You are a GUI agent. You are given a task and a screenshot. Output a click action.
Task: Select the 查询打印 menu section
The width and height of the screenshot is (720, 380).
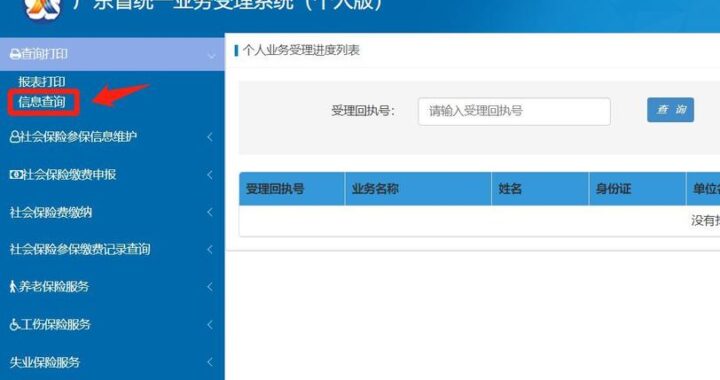coord(112,54)
